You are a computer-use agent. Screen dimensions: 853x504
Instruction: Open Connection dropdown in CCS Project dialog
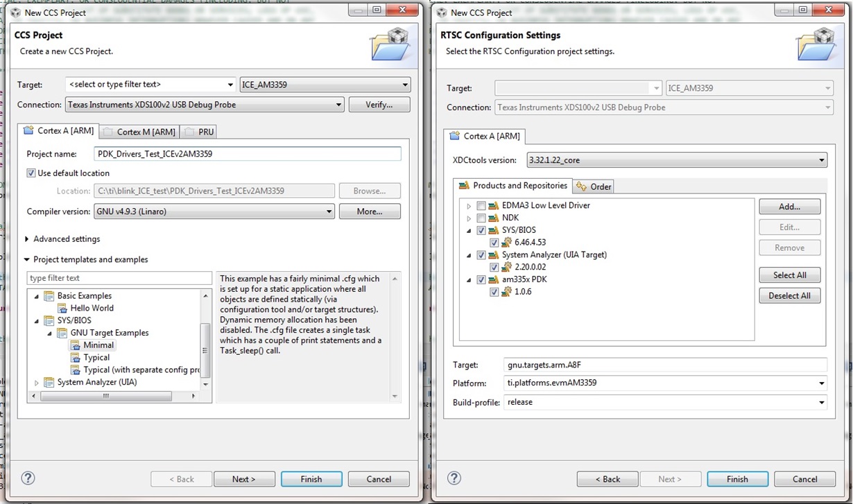point(205,105)
